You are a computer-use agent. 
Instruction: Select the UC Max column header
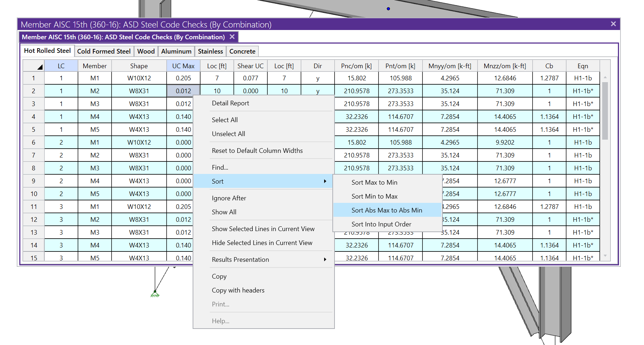[x=183, y=66]
